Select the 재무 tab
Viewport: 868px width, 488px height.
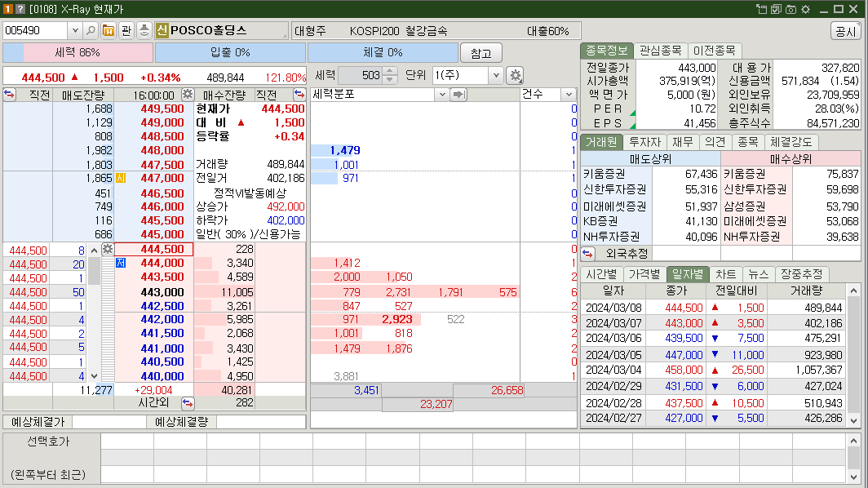[683, 142]
